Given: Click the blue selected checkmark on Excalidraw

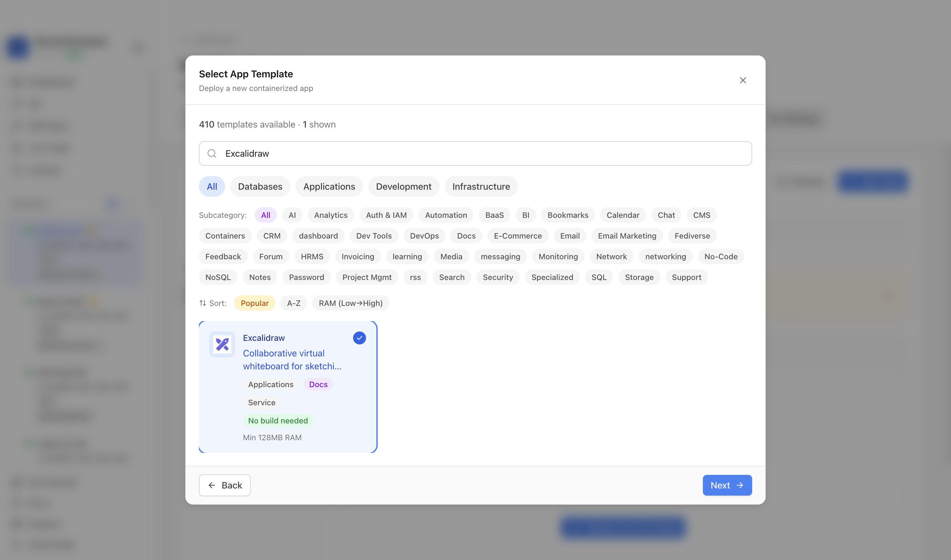Looking at the screenshot, I should pyautogui.click(x=360, y=338).
